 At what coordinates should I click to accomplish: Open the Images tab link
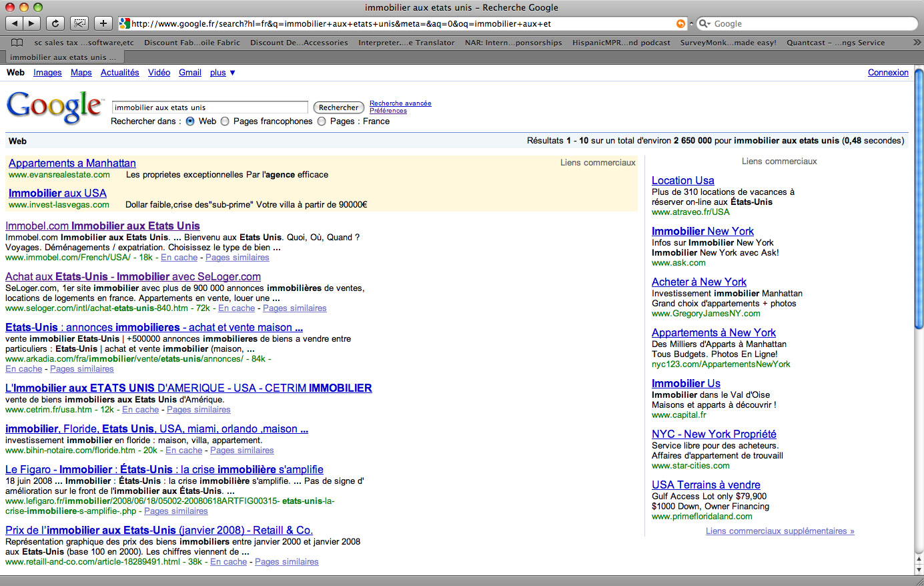click(47, 73)
